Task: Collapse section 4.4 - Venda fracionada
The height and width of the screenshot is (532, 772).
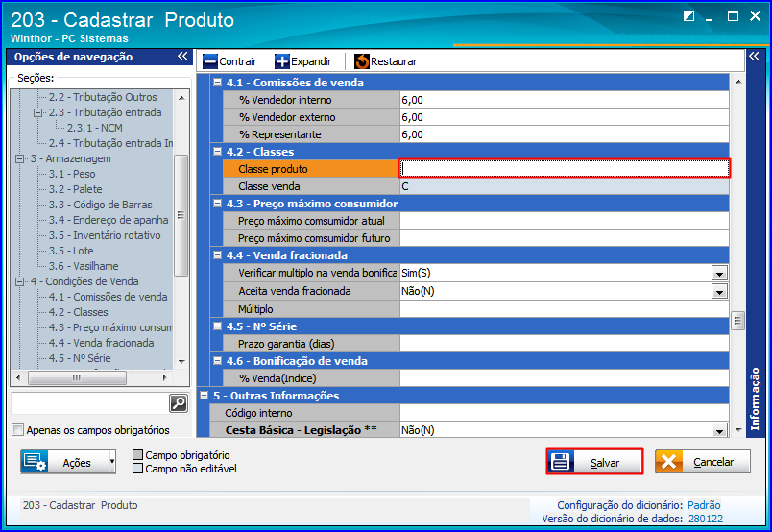Action: coord(217,254)
